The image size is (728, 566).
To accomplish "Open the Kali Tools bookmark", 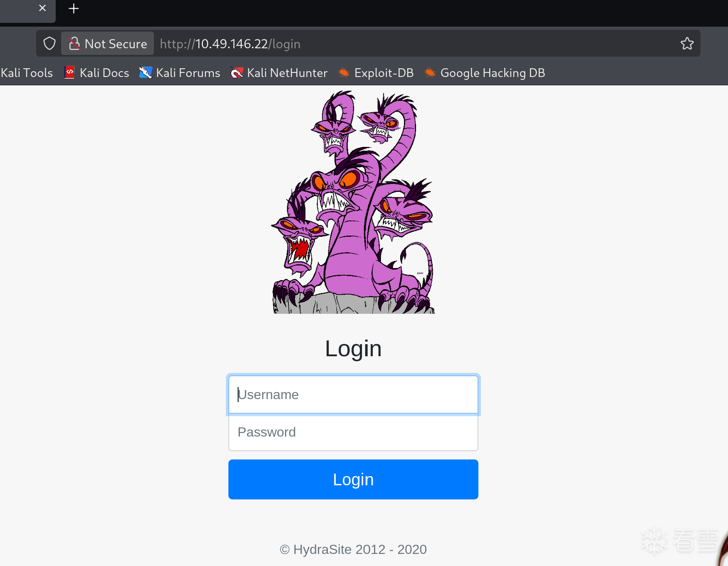I will coord(27,73).
